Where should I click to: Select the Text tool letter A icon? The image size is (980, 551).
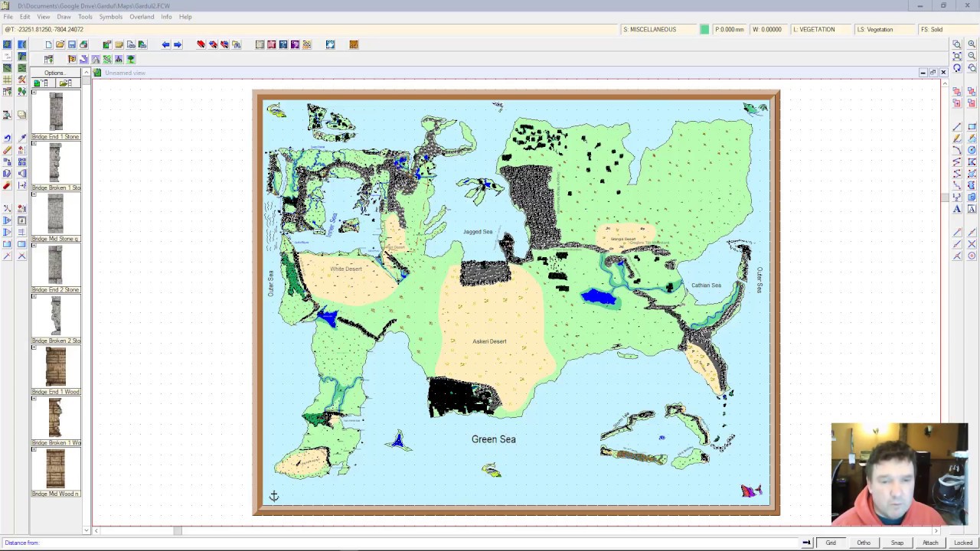(x=957, y=209)
